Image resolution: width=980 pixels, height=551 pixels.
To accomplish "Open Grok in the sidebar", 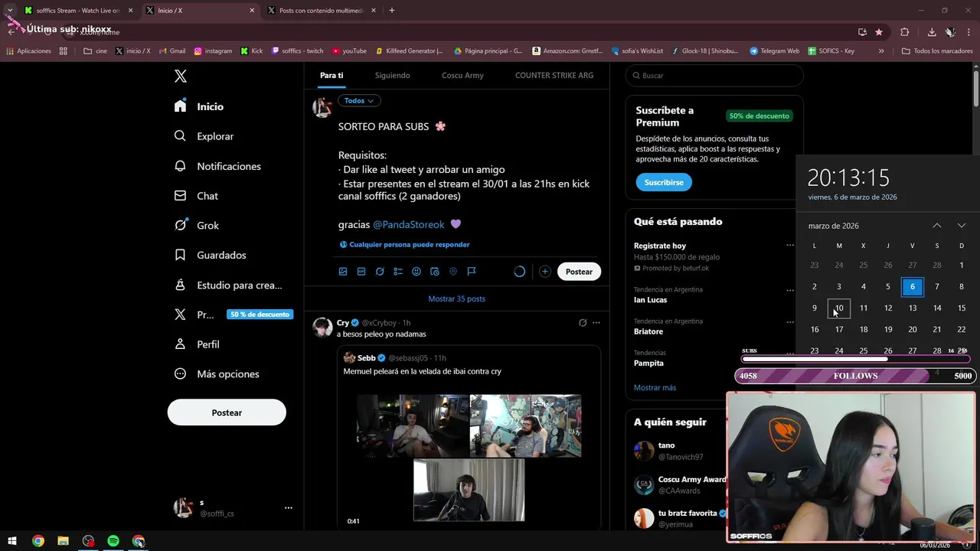I will point(197,226).
